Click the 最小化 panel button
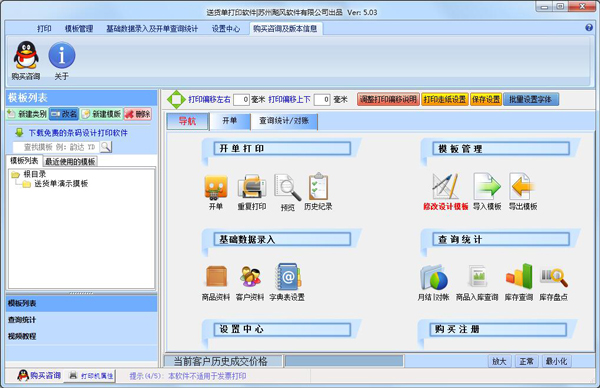The height and width of the screenshot is (388, 600). coord(557,361)
